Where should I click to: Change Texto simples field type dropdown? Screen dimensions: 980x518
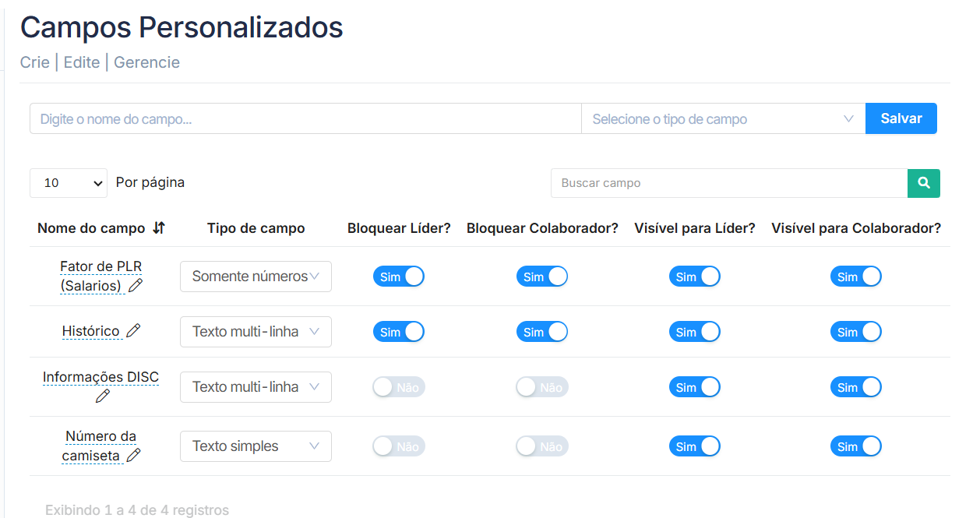tap(256, 446)
